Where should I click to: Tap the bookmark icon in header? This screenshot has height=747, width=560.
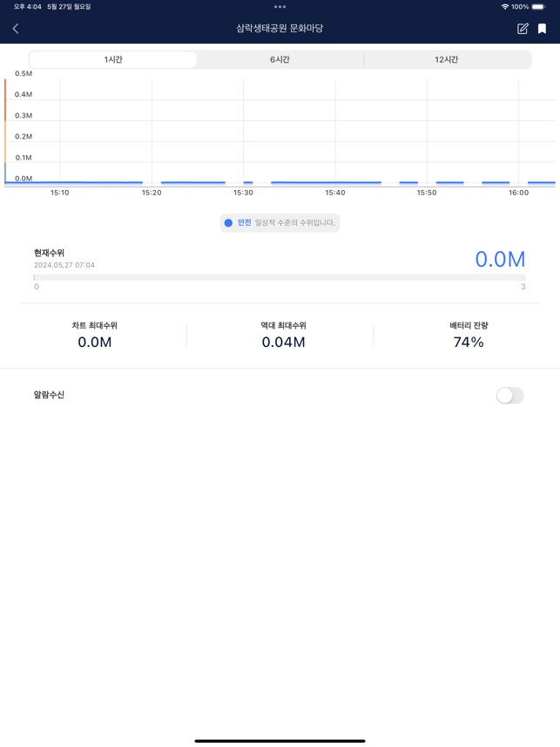click(542, 29)
